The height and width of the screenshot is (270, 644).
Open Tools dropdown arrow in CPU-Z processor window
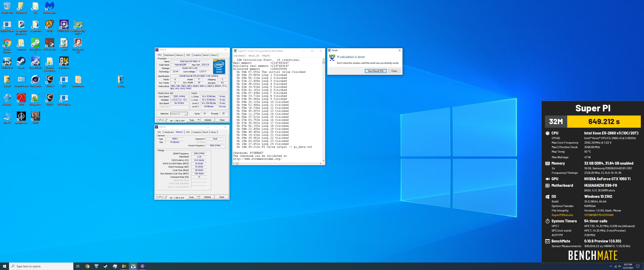click(x=198, y=120)
